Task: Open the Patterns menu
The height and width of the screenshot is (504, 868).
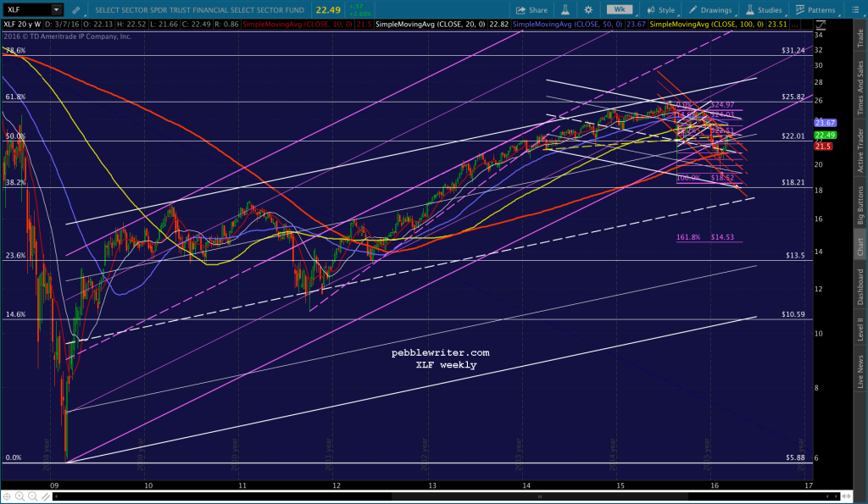Action: tap(815, 10)
